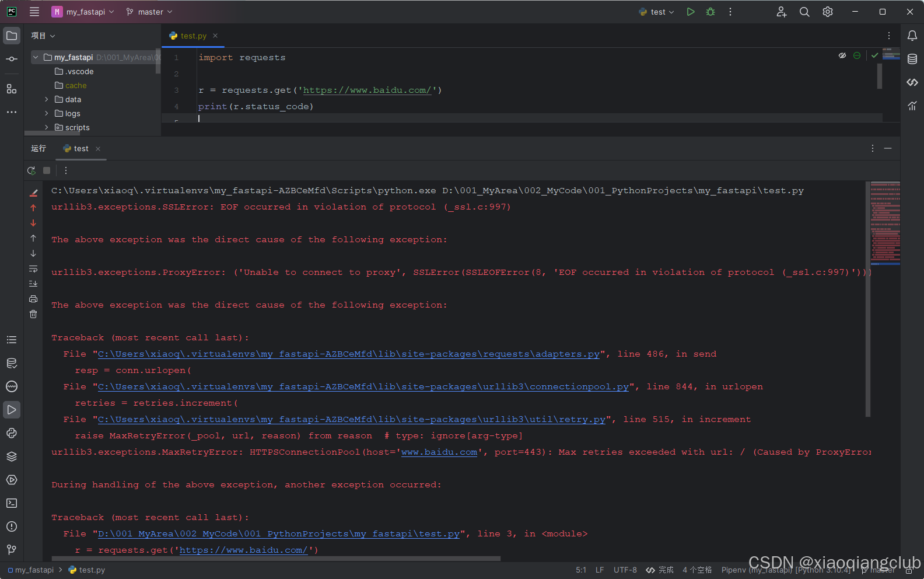Open Services tool window
Screen dimensions: 924x579
click(x=12, y=480)
